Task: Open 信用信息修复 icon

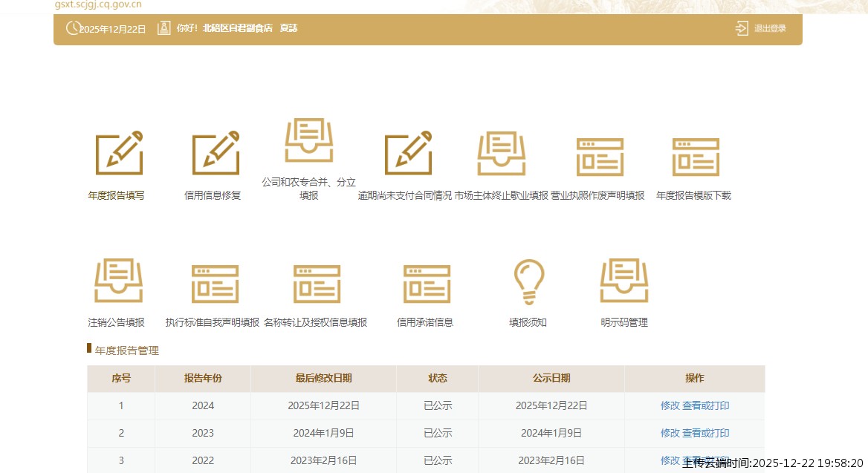Action: 215,154
